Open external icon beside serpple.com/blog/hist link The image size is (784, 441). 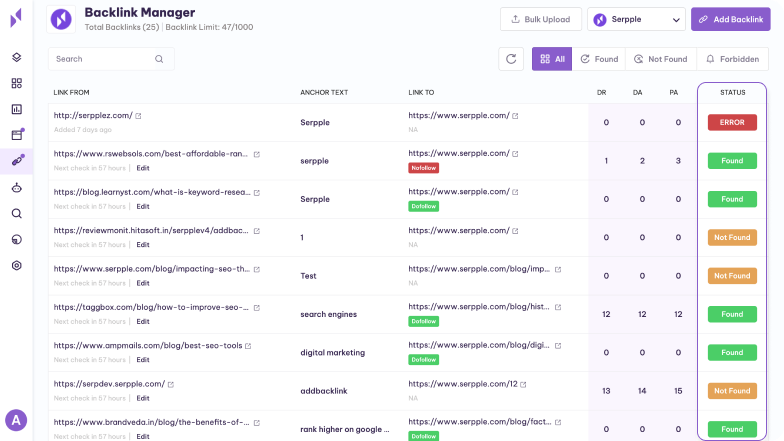(x=558, y=308)
